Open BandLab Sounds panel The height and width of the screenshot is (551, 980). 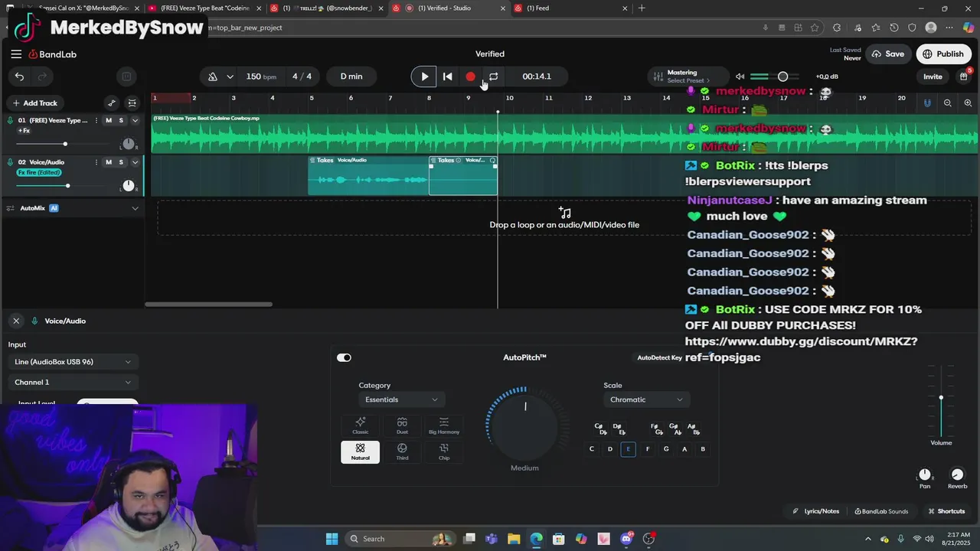(x=881, y=511)
